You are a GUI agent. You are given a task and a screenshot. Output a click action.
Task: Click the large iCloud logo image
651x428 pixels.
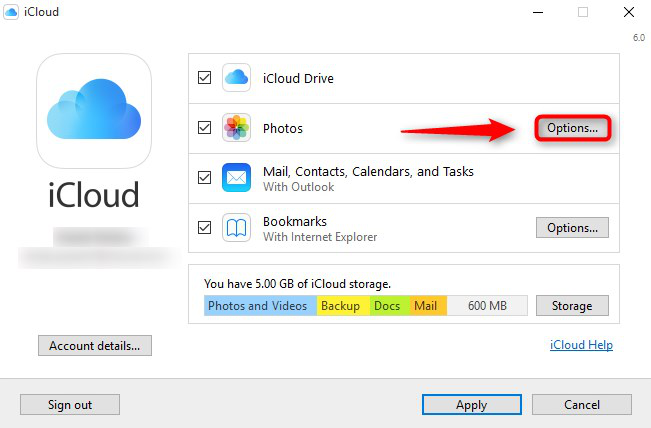(x=94, y=111)
